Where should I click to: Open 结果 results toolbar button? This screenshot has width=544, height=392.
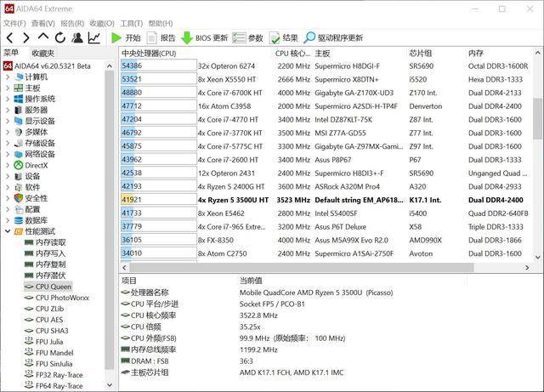pyautogui.click(x=283, y=37)
